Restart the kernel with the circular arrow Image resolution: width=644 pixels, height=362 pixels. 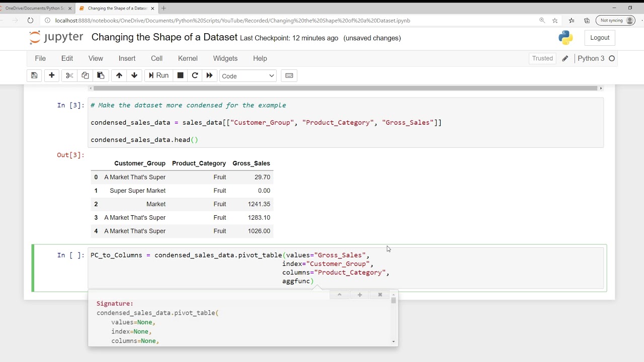point(195,75)
